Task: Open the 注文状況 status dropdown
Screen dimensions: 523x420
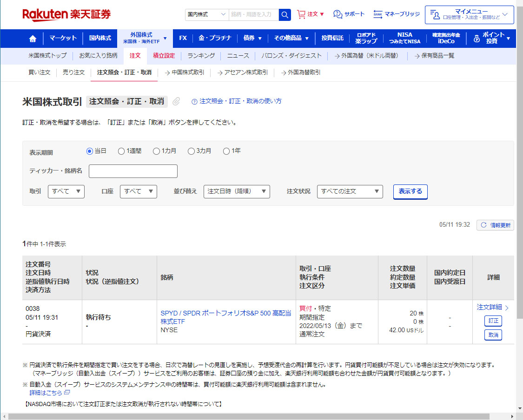Action: click(350, 191)
